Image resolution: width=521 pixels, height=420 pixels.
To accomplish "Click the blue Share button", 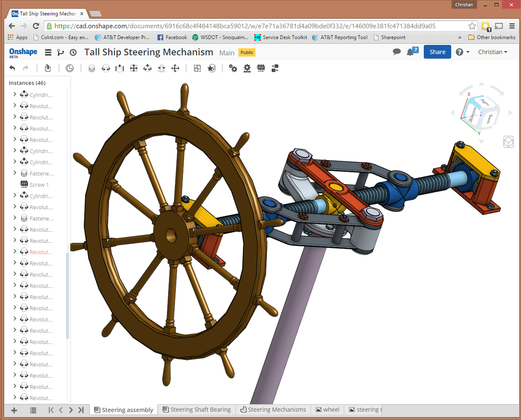I will 437,52.
